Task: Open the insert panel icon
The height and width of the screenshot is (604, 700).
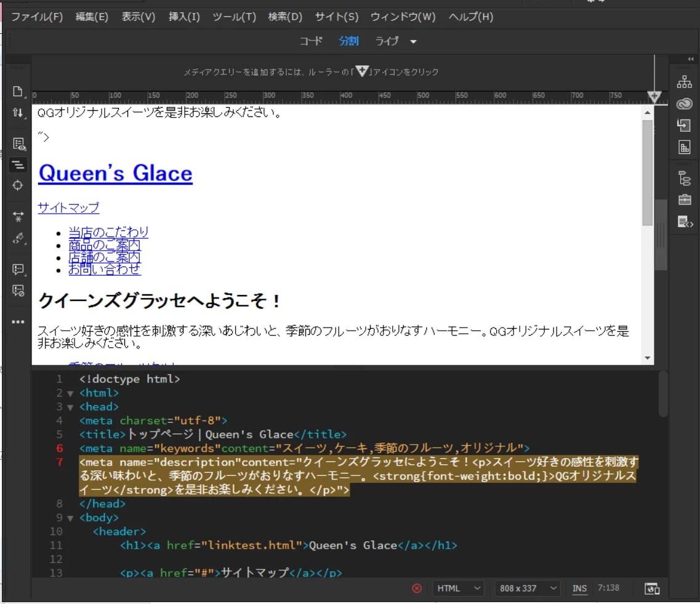Action: coord(684,125)
